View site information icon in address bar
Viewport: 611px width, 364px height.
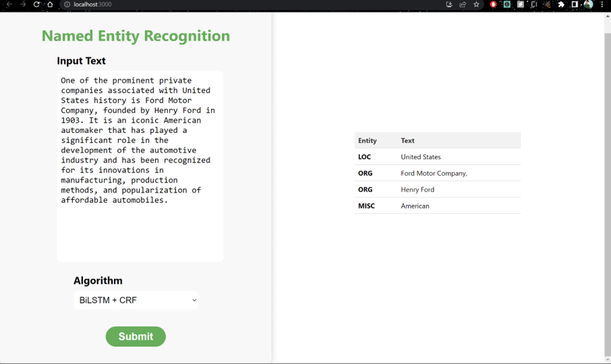[67, 4]
